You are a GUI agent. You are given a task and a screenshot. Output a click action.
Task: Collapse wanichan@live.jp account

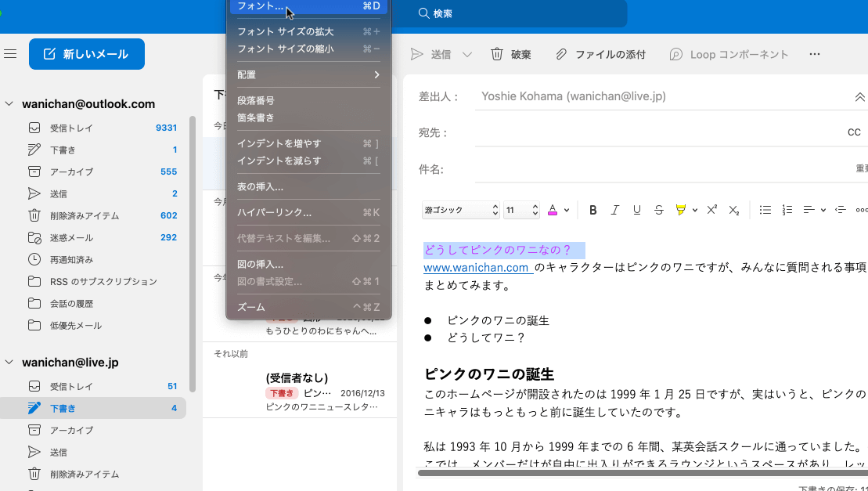[9, 363]
